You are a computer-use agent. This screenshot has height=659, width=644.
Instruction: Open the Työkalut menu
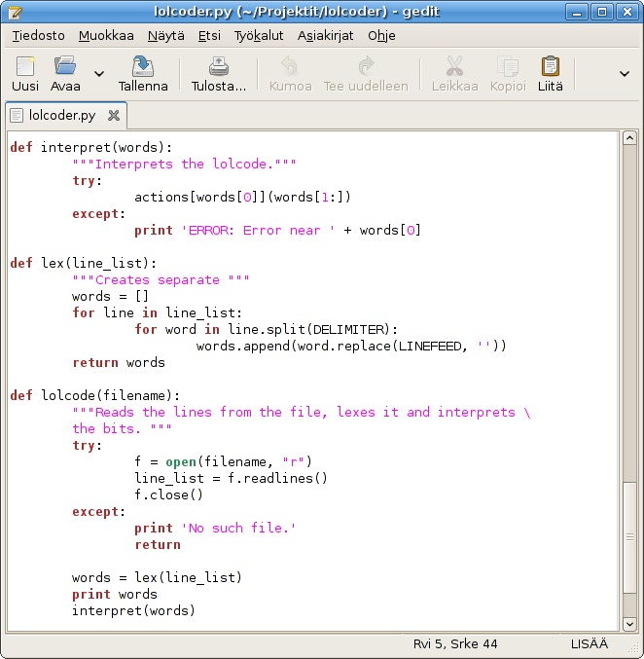click(x=259, y=35)
